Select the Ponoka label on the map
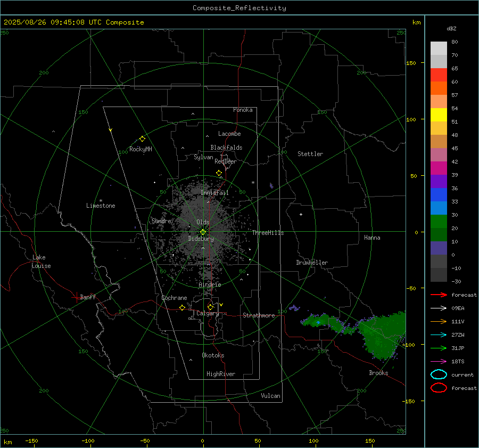479x448 pixels. coord(243,110)
